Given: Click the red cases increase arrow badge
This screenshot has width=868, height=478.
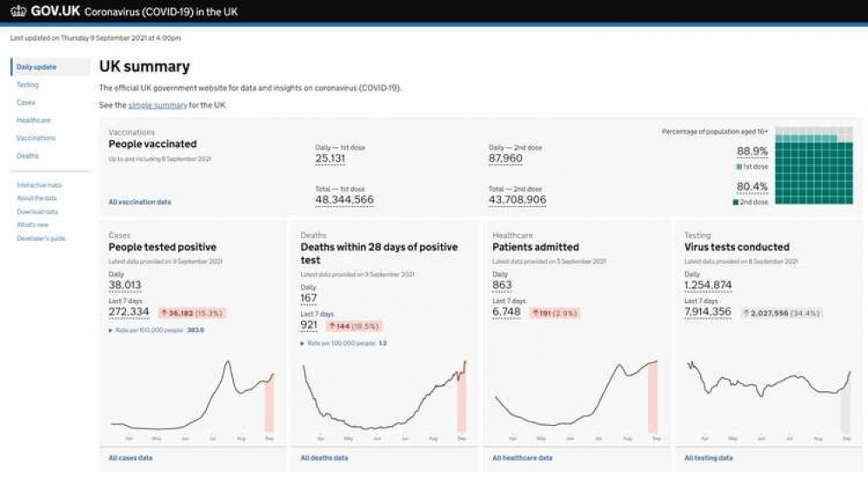Looking at the screenshot, I should [190, 313].
